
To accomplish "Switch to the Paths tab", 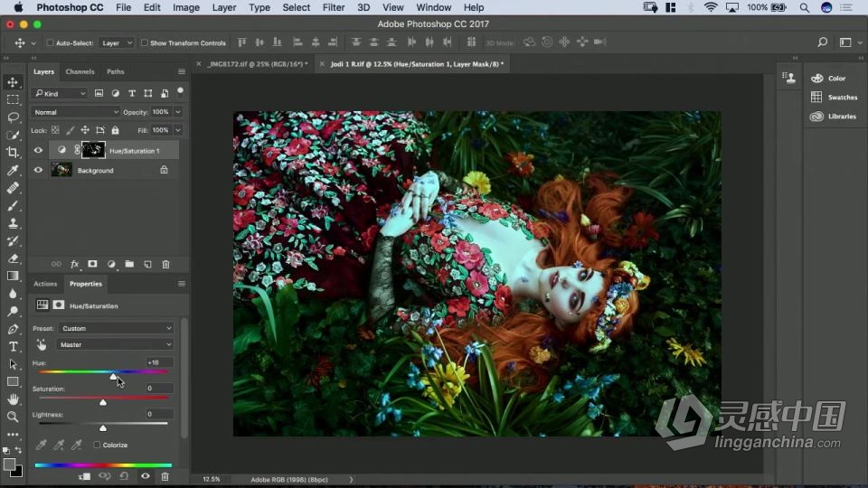I will pos(115,71).
